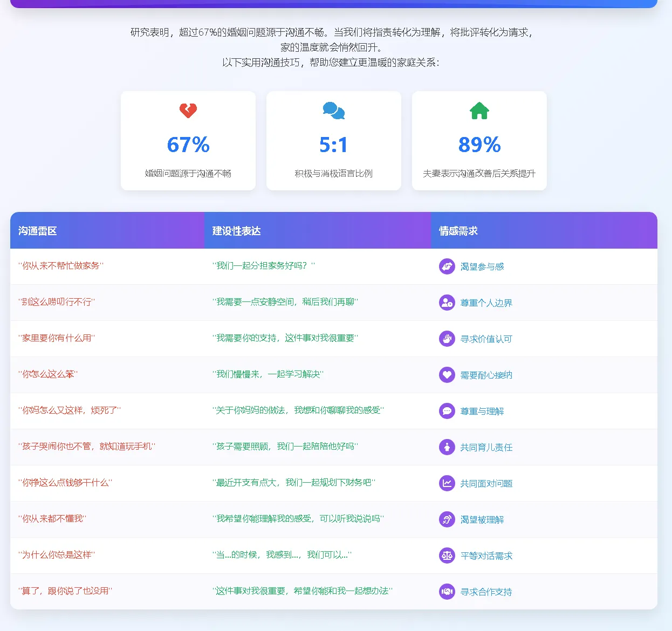Click the scales icon beside 平等对话需求
This screenshot has height=631, width=672.
(447, 555)
